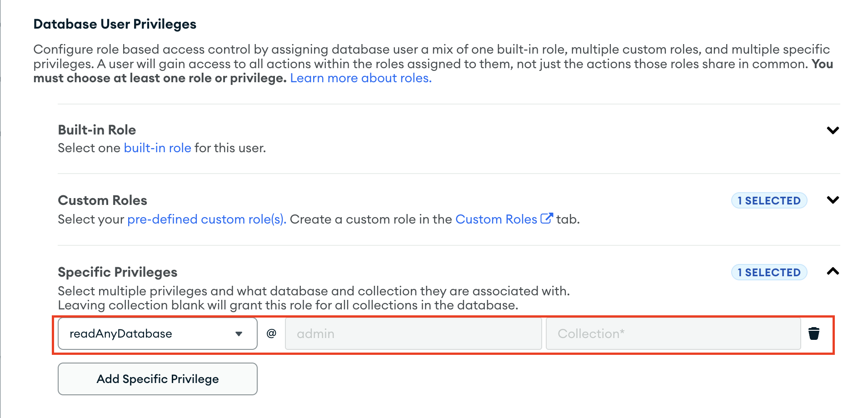Click the downward chevron beside Custom Roles
868x418 pixels.
[x=833, y=200]
